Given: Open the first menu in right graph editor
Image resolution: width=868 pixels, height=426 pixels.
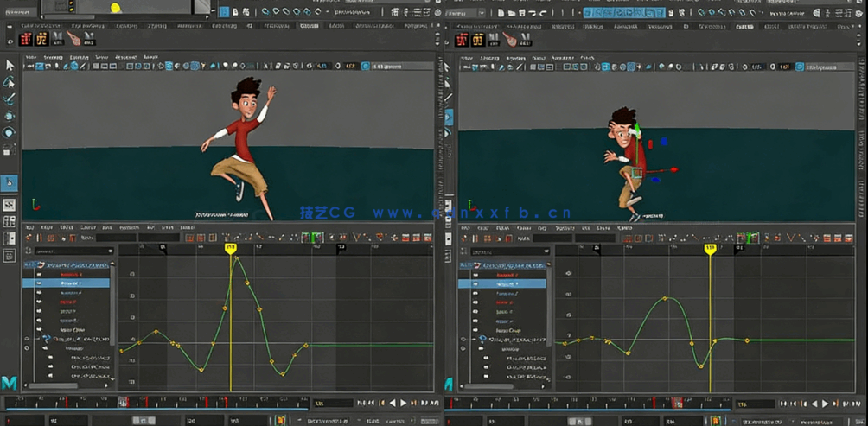Looking at the screenshot, I should 467,228.
